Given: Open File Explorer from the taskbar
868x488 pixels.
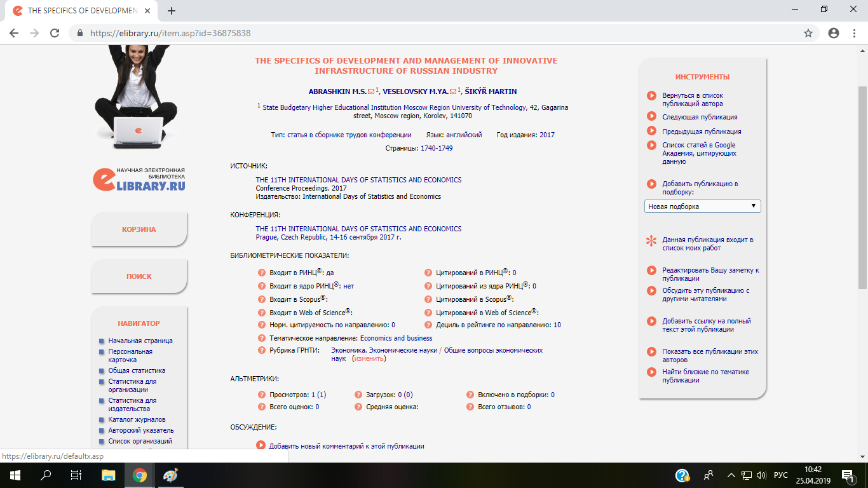Looking at the screenshot, I should pyautogui.click(x=109, y=475).
